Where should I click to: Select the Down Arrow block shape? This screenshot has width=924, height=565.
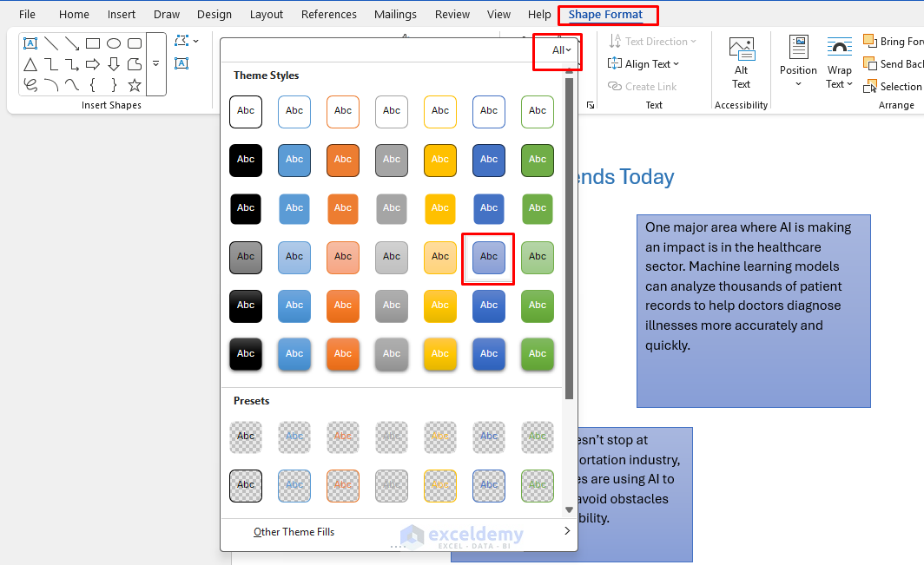(114, 64)
